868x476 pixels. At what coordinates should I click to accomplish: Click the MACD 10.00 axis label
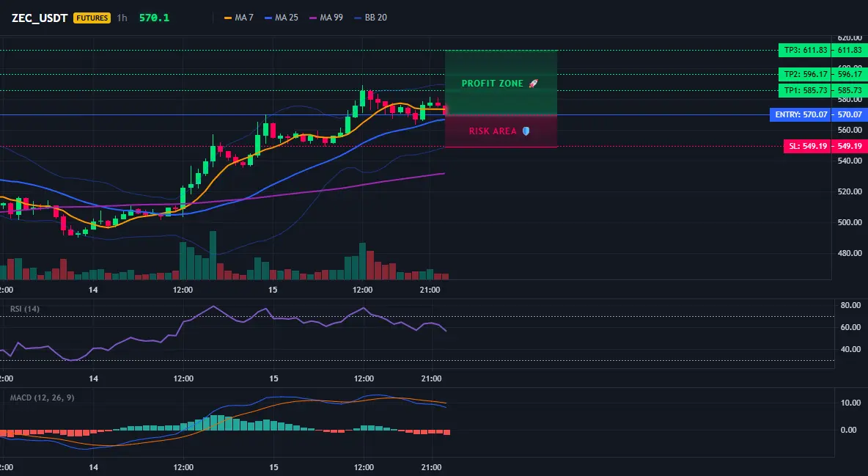(850, 403)
